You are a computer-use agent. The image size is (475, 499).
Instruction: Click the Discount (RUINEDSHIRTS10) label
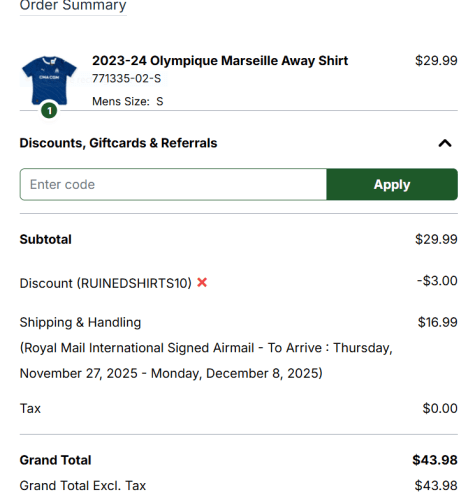tap(106, 283)
